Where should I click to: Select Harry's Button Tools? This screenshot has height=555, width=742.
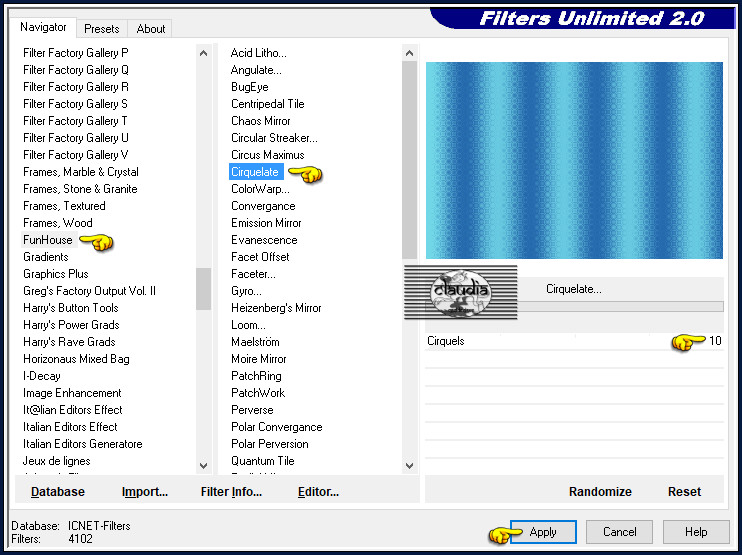[71, 308]
